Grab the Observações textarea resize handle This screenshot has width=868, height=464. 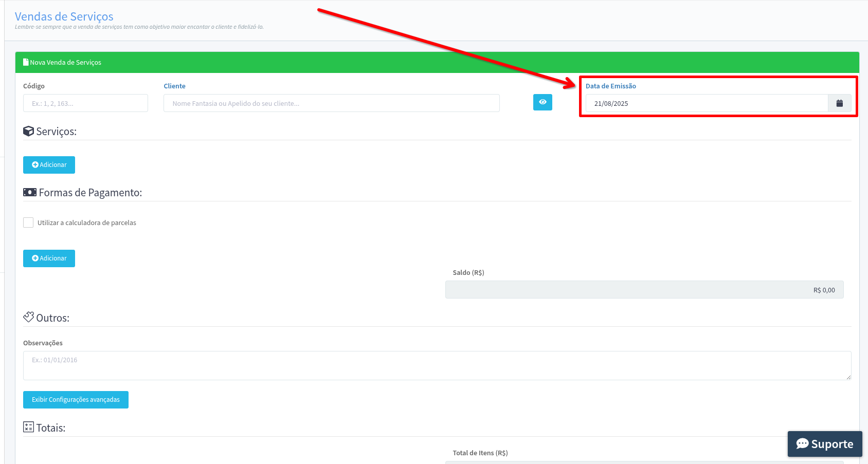pyautogui.click(x=848, y=377)
